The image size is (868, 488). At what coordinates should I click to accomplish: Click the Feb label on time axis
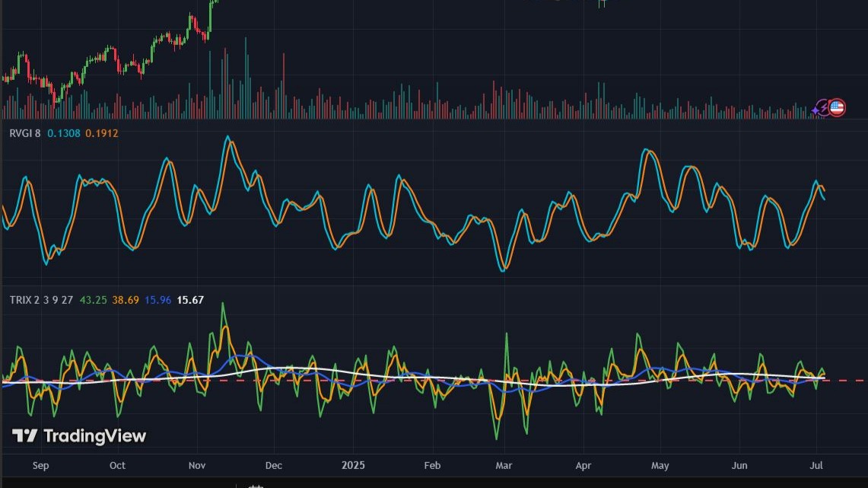[x=432, y=465]
